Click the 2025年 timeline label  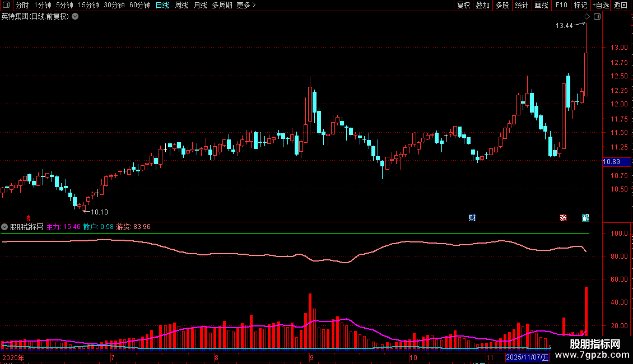point(13,357)
